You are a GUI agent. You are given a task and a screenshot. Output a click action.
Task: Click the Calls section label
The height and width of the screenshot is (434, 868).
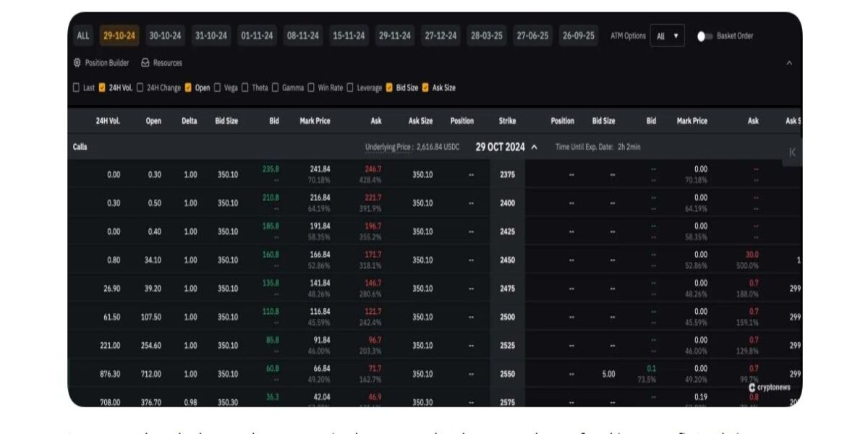(80, 147)
